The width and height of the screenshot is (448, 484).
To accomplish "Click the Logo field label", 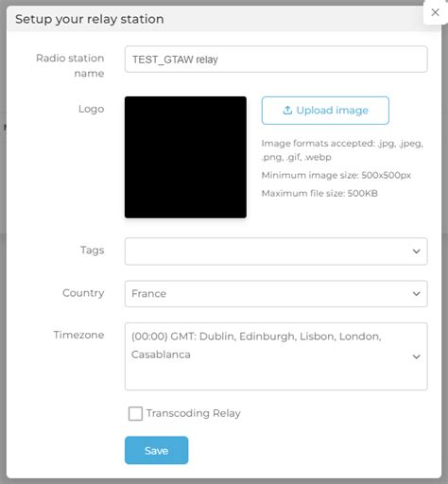I will (x=92, y=109).
